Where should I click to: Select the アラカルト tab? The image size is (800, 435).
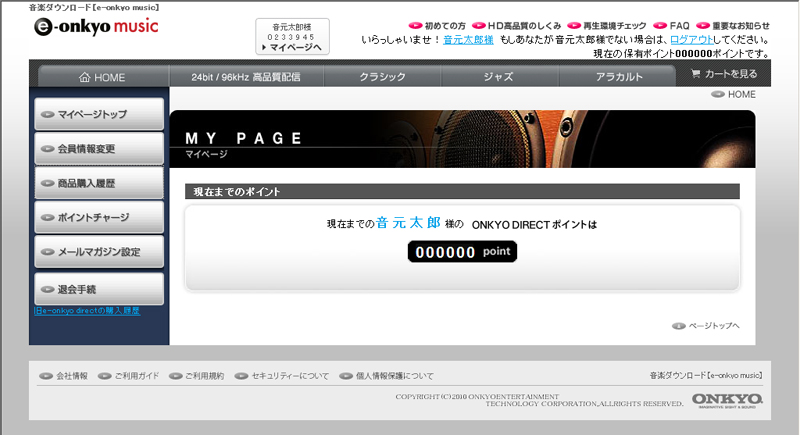pyautogui.click(x=619, y=77)
